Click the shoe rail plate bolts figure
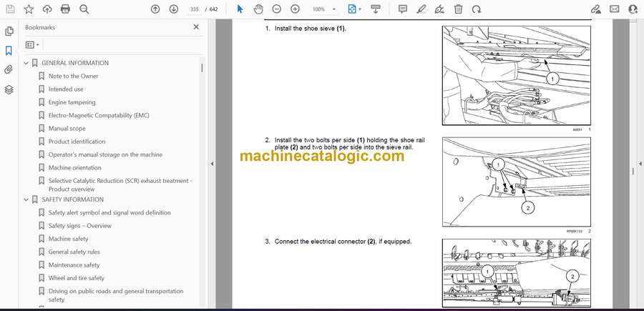 tap(516, 182)
